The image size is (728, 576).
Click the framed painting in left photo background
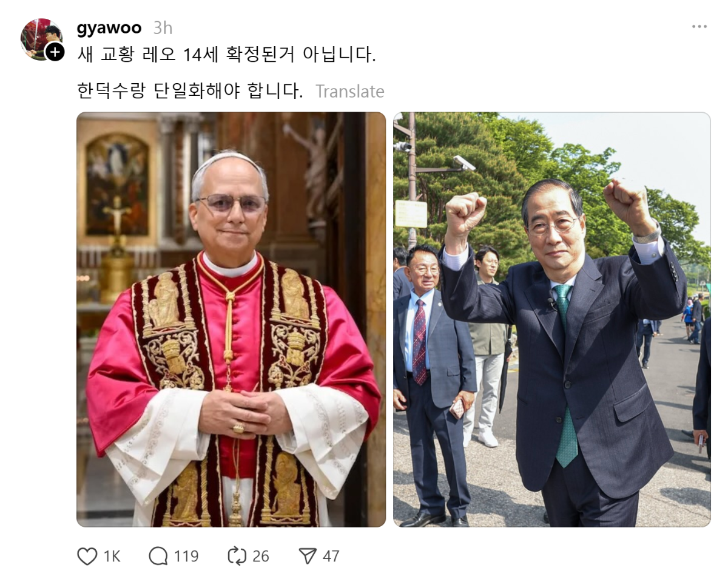click(117, 185)
